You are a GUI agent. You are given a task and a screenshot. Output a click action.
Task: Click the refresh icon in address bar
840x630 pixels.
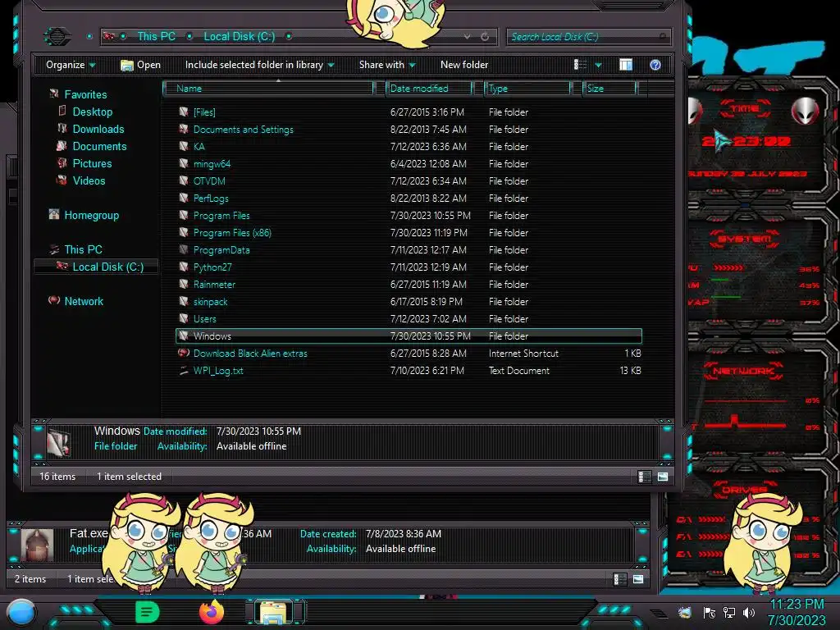[x=485, y=36]
